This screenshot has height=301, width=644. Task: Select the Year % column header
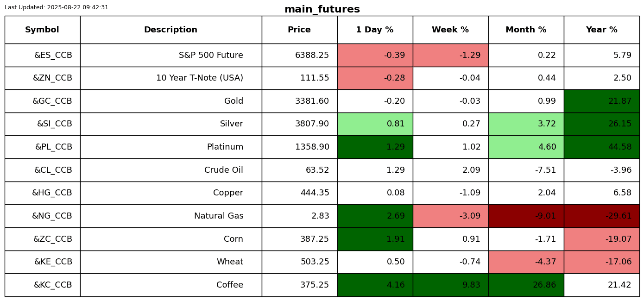pos(601,30)
